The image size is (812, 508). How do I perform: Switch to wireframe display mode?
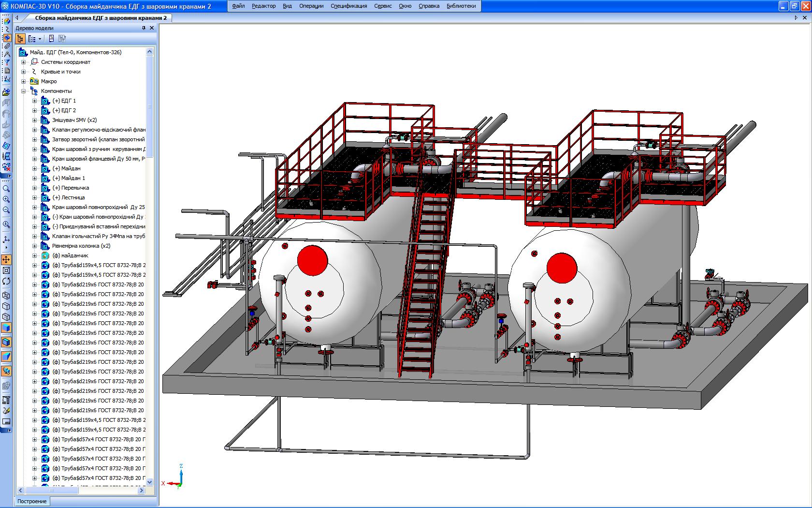(6, 295)
